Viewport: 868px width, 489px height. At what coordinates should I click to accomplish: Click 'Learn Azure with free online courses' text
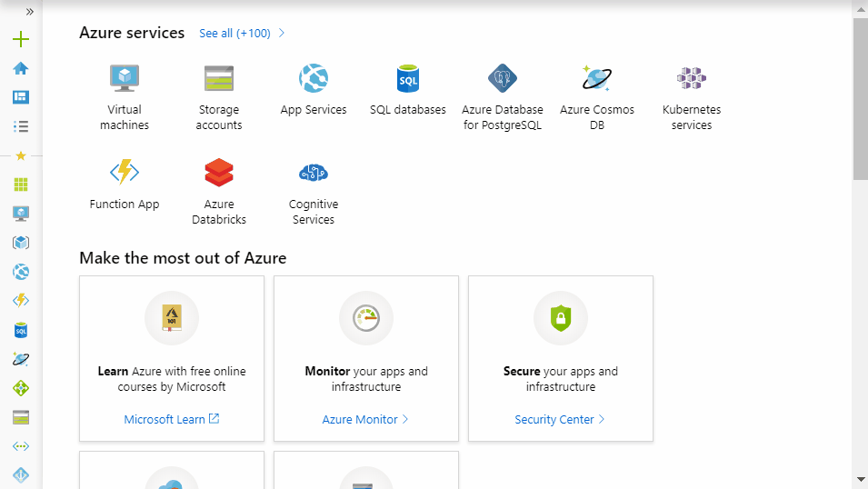(172, 379)
